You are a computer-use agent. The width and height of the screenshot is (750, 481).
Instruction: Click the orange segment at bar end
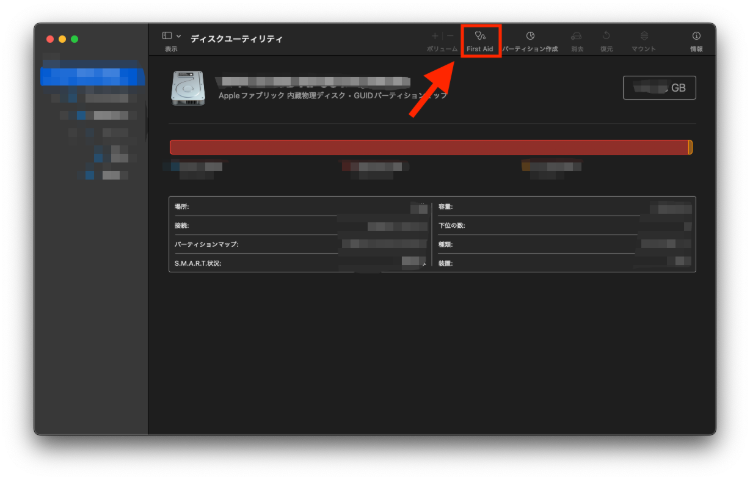click(690, 147)
